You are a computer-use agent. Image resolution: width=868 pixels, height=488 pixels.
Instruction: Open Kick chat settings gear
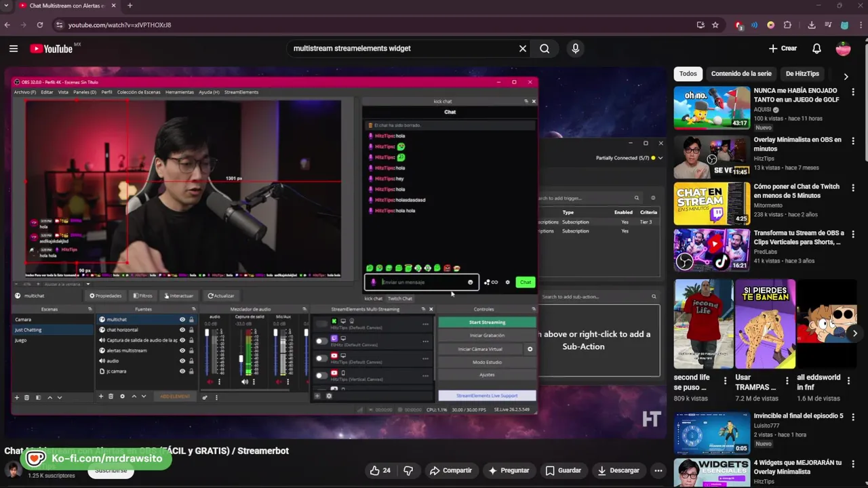click(507, 283)
